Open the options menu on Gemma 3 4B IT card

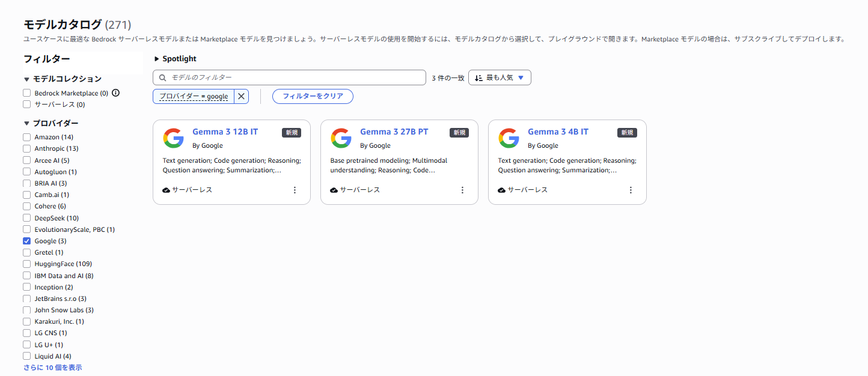pos(630,189)
